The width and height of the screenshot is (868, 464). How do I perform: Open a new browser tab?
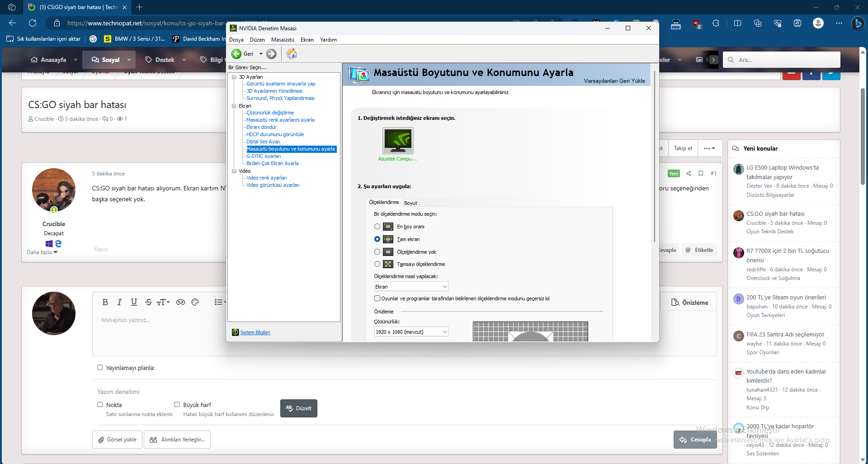pos(139,7)
